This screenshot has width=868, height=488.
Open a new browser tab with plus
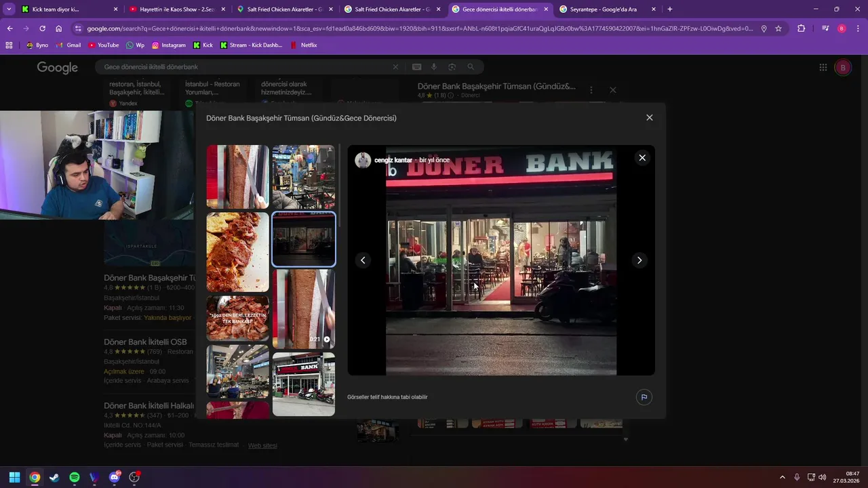pyautogui.click(x=670, y=9)
